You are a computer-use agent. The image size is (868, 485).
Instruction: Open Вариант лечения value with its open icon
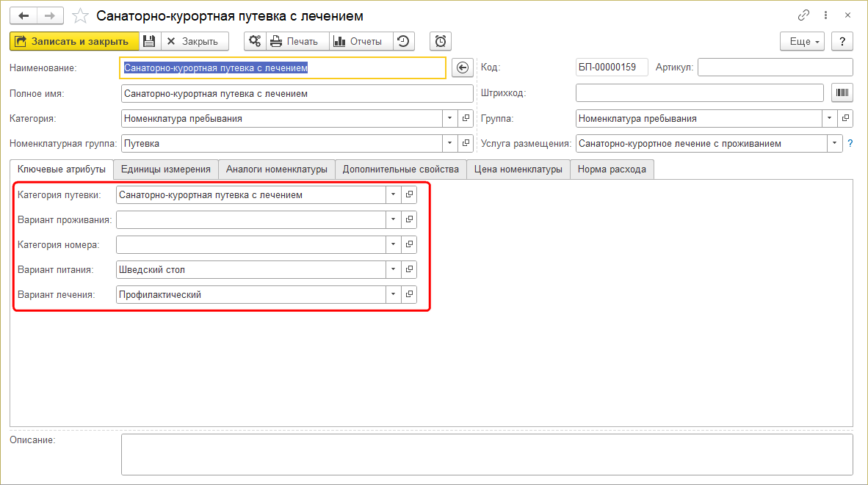[x=409, y=294]
